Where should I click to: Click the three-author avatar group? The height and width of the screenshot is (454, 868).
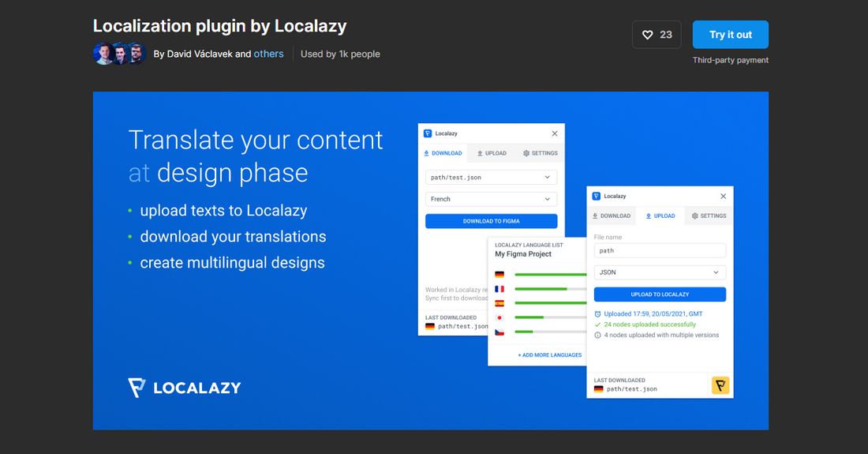click(120, 54)
